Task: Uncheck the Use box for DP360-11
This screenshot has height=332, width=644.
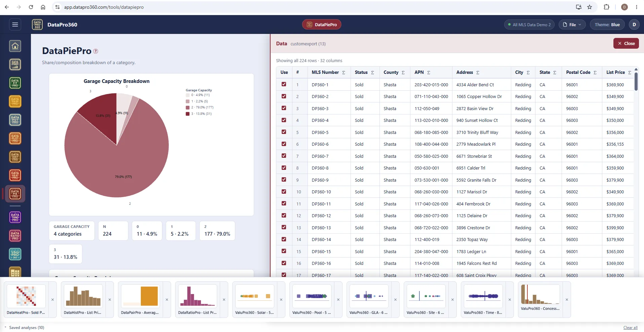Action: pyautogui.click(x=284, y=203)
